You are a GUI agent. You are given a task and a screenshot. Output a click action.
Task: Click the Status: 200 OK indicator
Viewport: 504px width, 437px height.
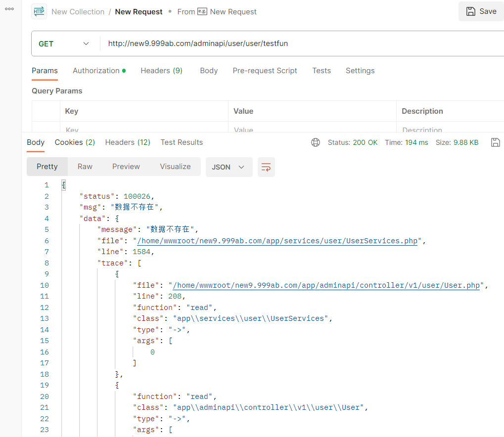tap(353, 142)
